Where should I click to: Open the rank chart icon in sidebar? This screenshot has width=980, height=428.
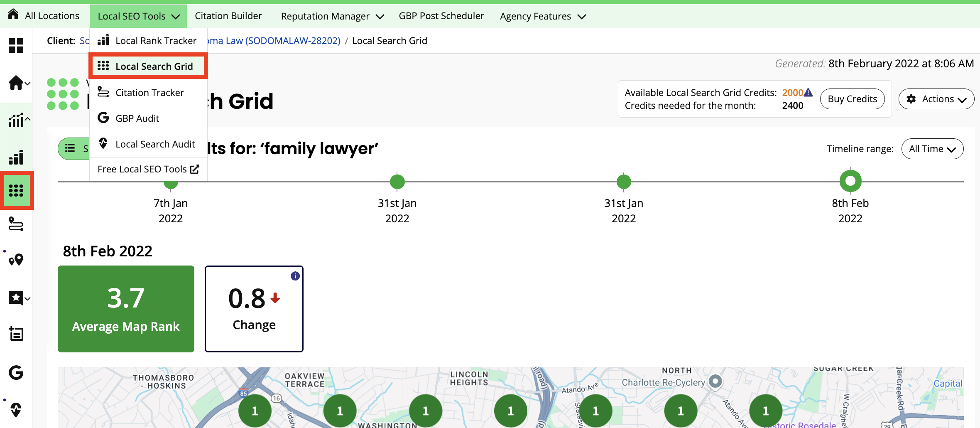16,120
